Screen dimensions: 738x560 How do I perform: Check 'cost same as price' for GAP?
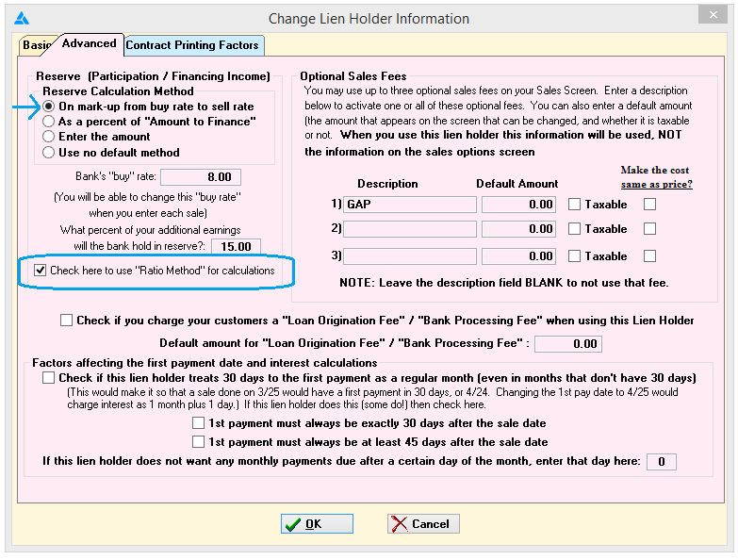(650, 205)
